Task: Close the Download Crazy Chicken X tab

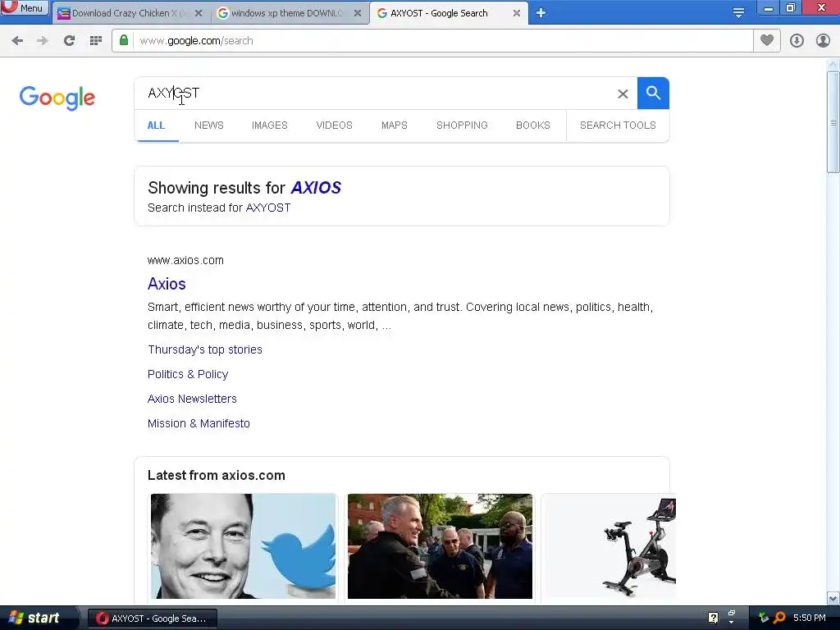Action: [199, 13]
